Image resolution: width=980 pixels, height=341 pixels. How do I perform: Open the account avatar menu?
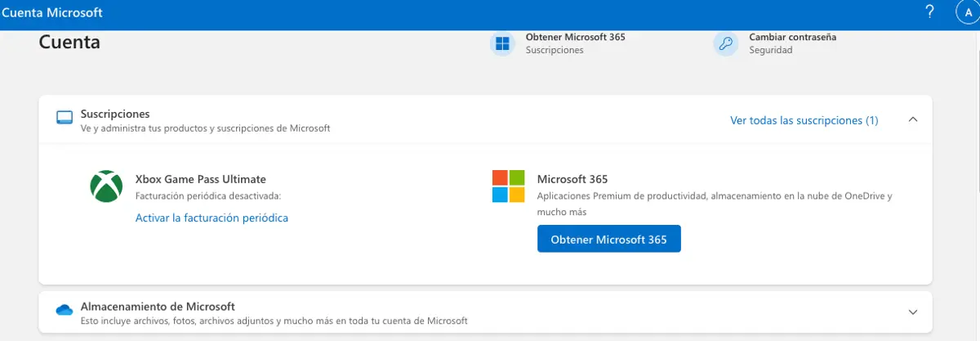pyautogui.click(x=968, y=12)
